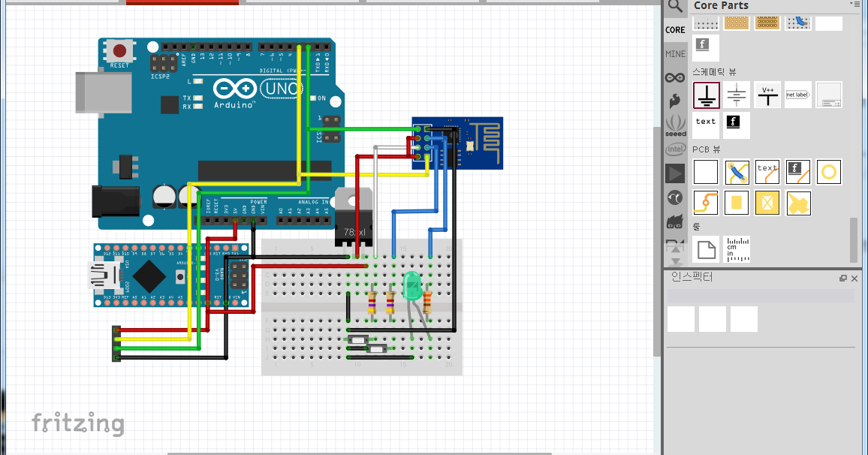Switch to the MINE parts tab
Image resolution: width=868 pixels, height=455 pixels.
tap(674, 53)
